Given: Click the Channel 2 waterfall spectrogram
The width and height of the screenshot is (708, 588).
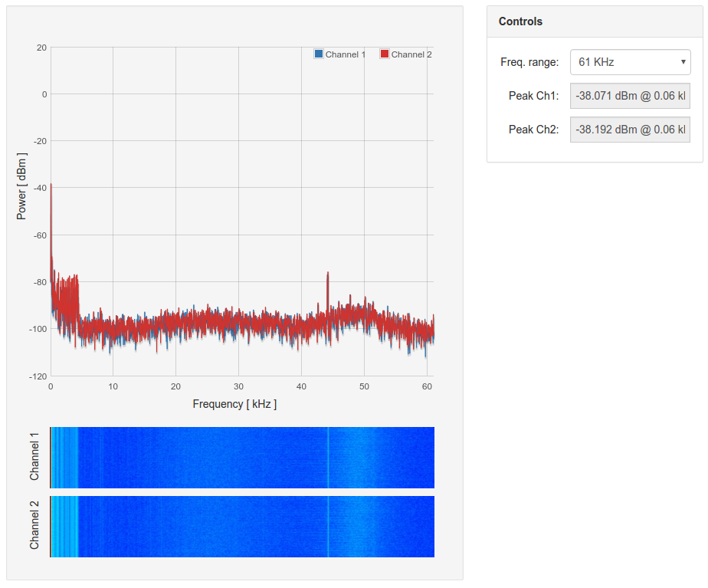Looking at the screenshot, I should pos(242,527).
